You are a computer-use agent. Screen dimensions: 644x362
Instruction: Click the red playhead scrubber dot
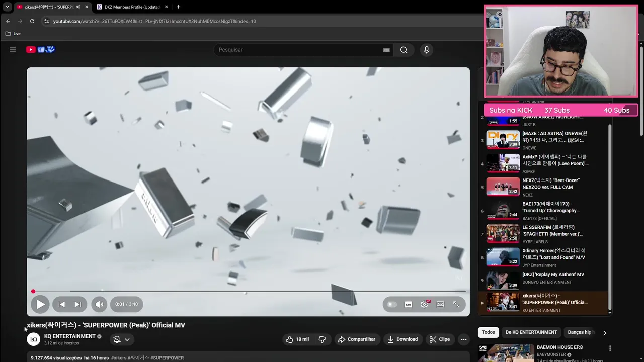point(33,291)
